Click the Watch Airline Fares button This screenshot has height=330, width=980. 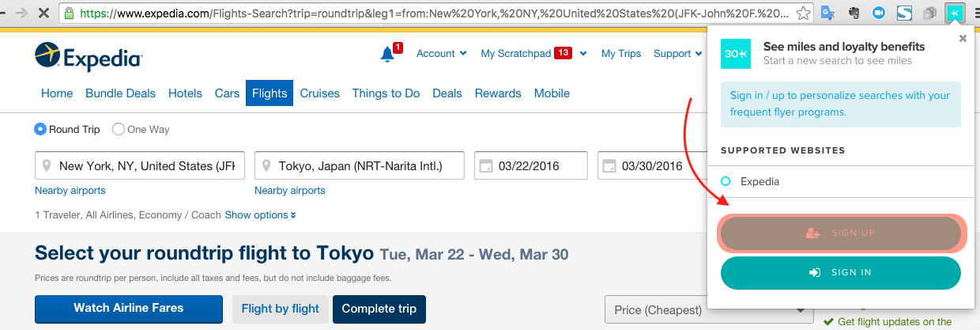[129, 309]
